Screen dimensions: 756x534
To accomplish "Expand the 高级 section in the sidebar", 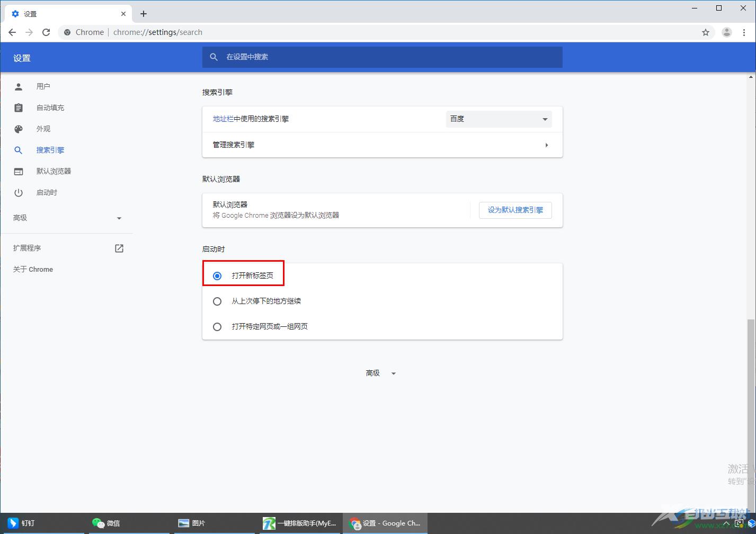I will [x=67, y=218].
